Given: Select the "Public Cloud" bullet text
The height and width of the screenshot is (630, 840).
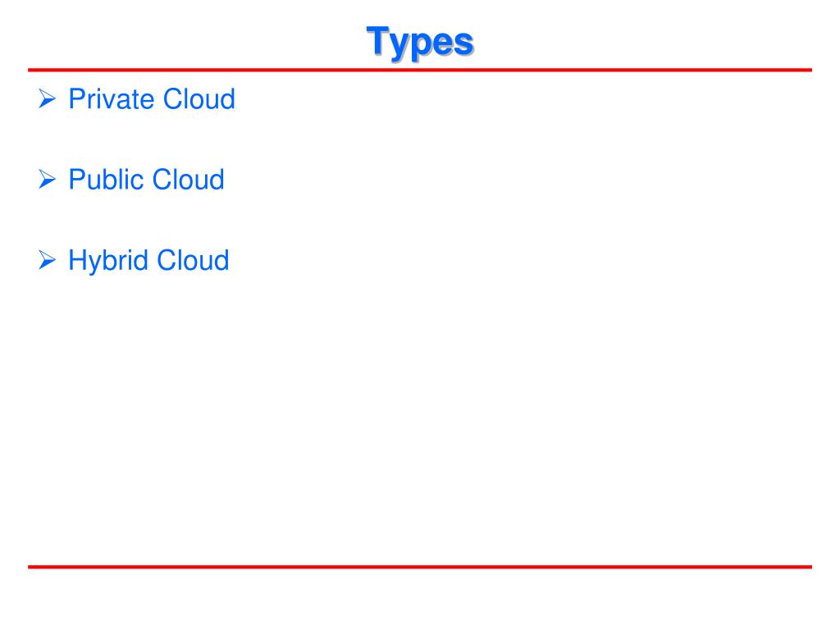Looking at the screenshot, I should [146, 180].
